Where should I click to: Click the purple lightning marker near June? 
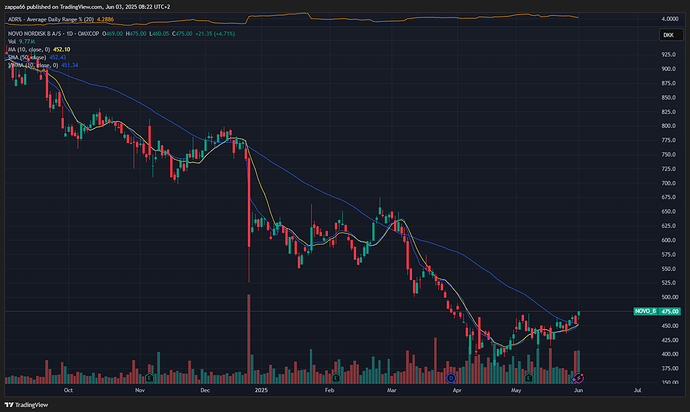[579, 378]
